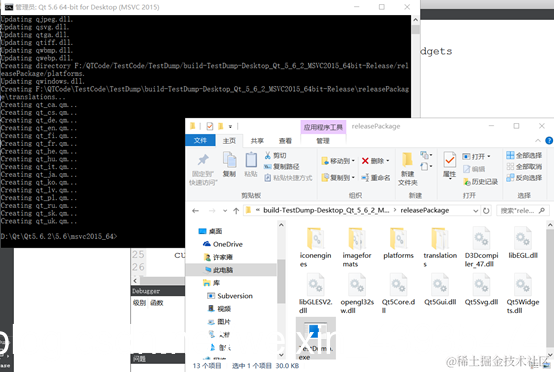The width and height of the screenshot is (554, 372).
Task: Select Pictures (图片) in navigation tree
Action: pyautogui.click(x=219, y=321)
